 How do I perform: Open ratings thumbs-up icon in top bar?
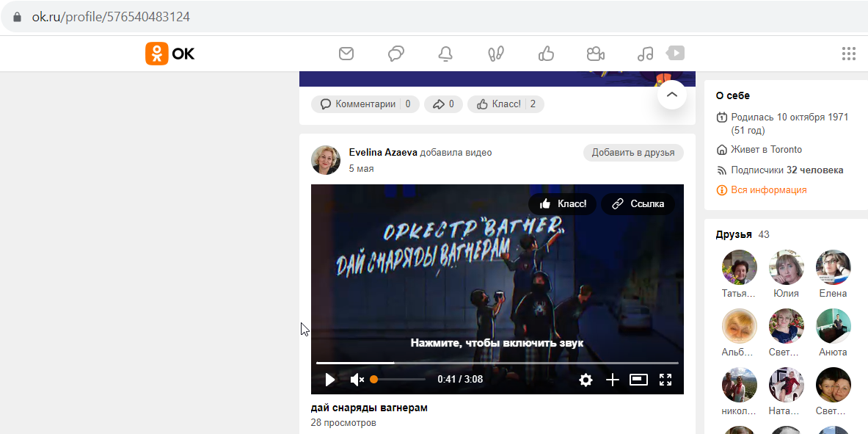(x=546, y=54)
